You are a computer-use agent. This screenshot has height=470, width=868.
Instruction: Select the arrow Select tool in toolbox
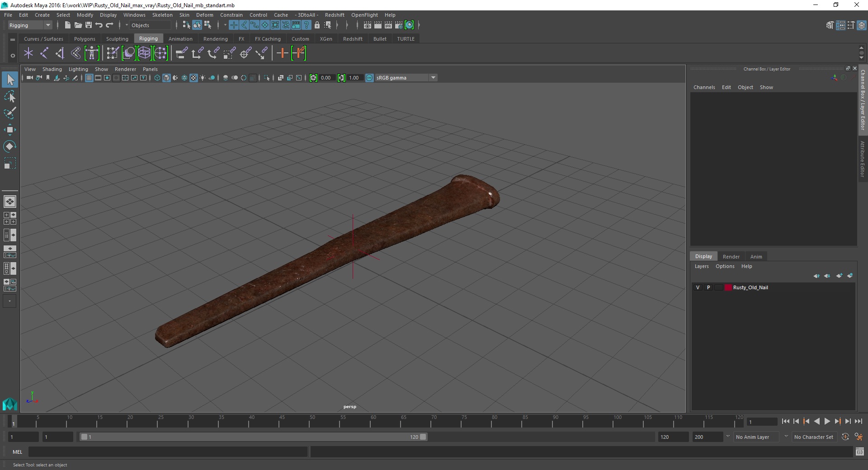(x=10, y=80)
